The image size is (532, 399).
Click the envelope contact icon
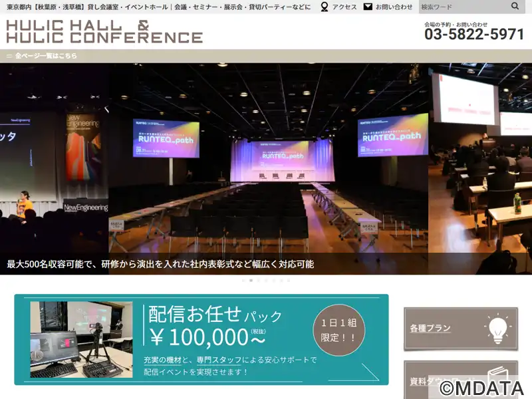pyautogui.click(x=368, y=7)
